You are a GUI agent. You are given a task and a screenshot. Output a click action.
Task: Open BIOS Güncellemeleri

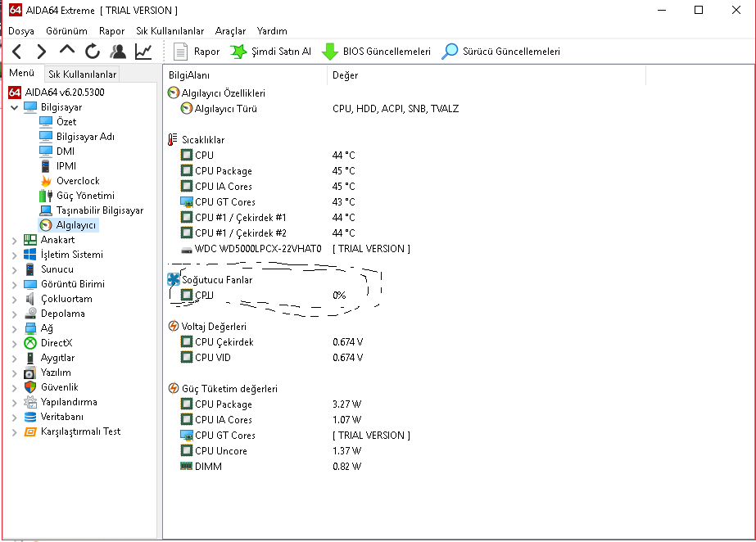point(376,52)
